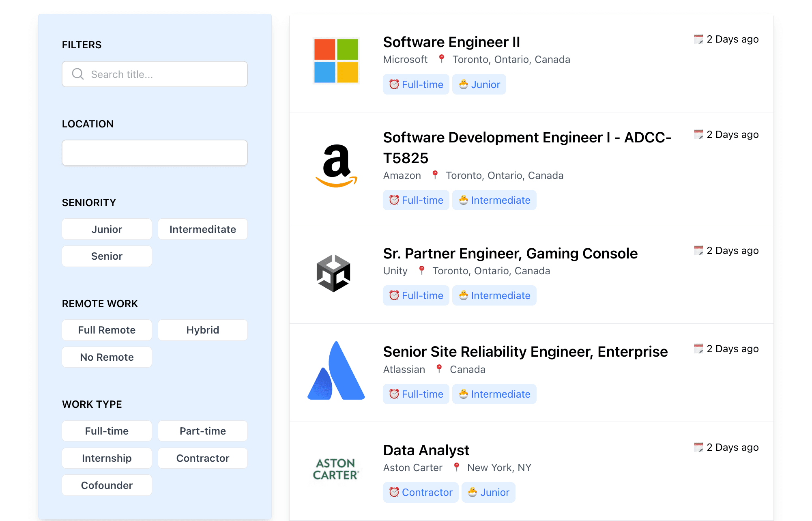Image resolution: width=812 pixels, height=521 pixels.
Task: Enable the Internship work type filter
Action: point(107,458)
